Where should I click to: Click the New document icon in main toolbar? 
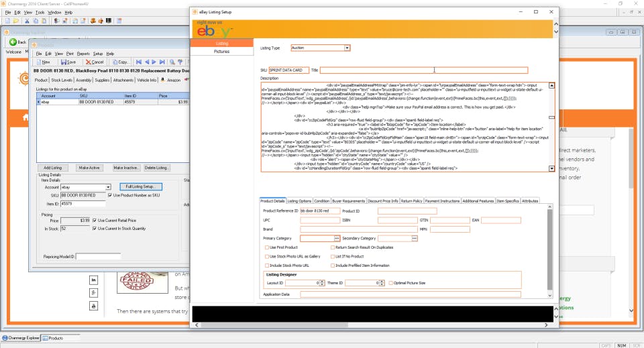point(7,21)
